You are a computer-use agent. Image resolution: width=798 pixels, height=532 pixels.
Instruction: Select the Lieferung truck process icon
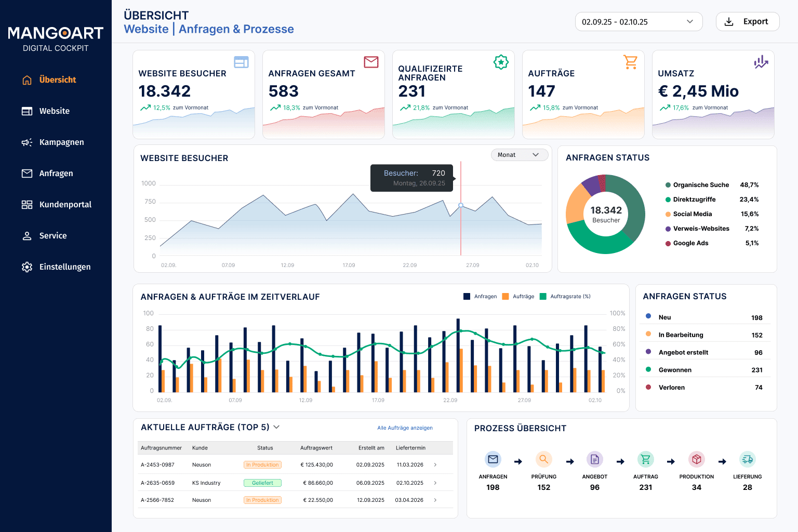tap(748, 459)
